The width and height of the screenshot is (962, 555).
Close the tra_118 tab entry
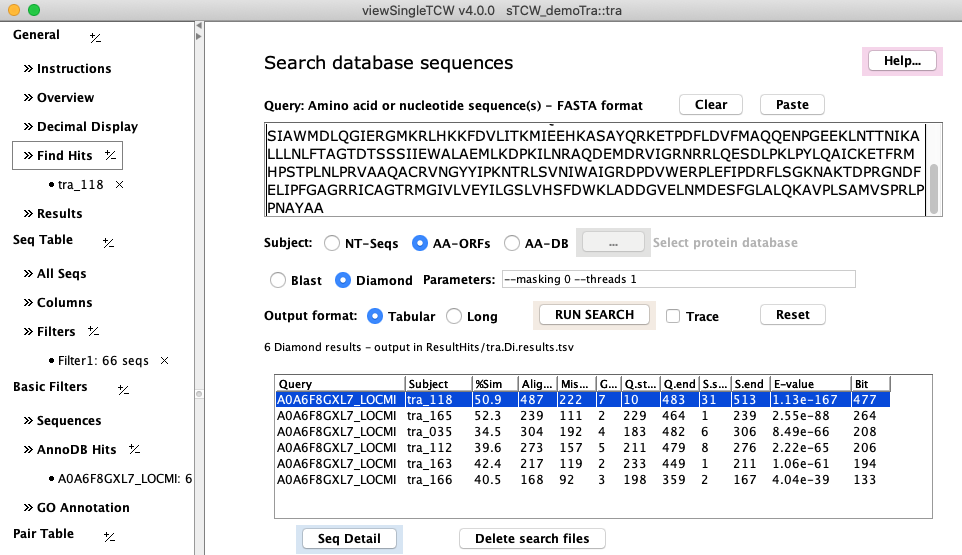(x=120, y=185)
